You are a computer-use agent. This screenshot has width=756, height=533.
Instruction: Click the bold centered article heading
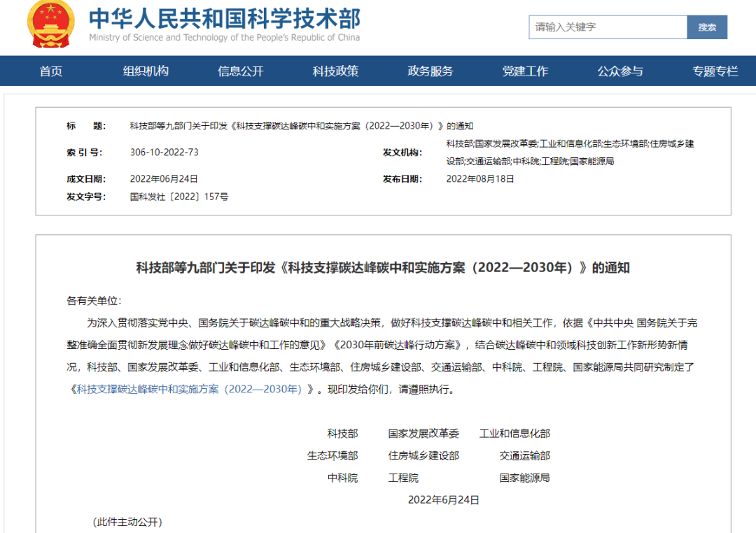[383, 267]
